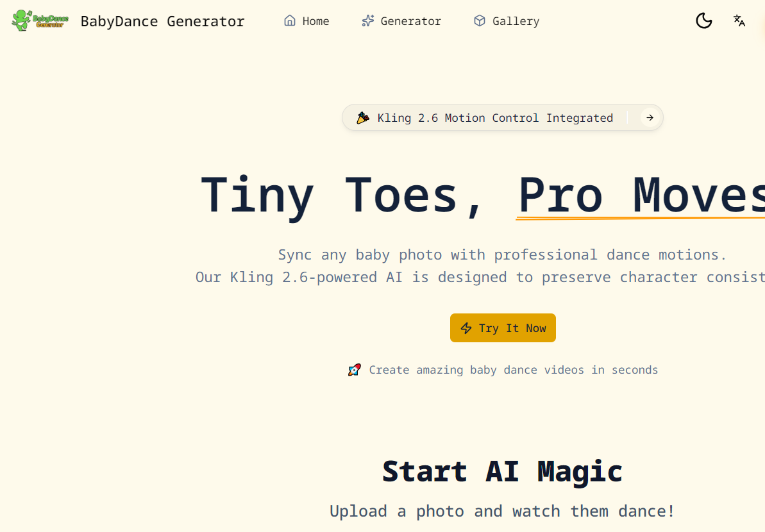The image size is (765, 532).
Task: Toggle dark mode with the moon icon
Action: [x=703, y=21]
